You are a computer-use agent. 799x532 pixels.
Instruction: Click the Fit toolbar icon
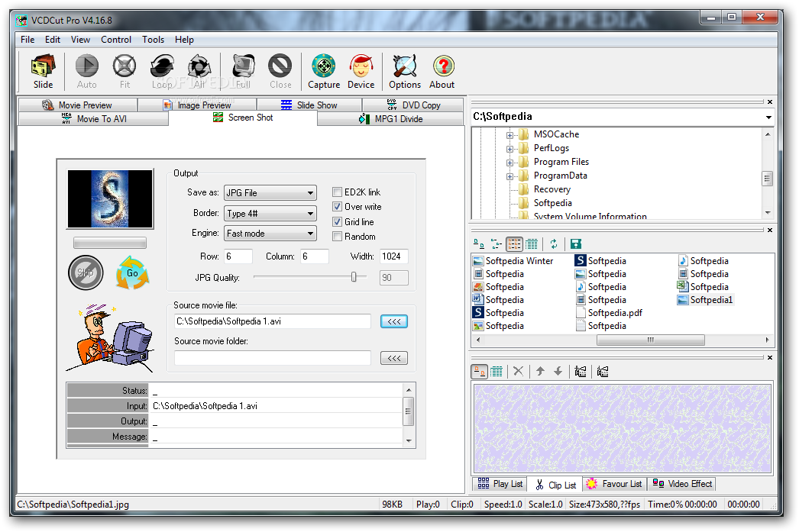coord(125,71)
